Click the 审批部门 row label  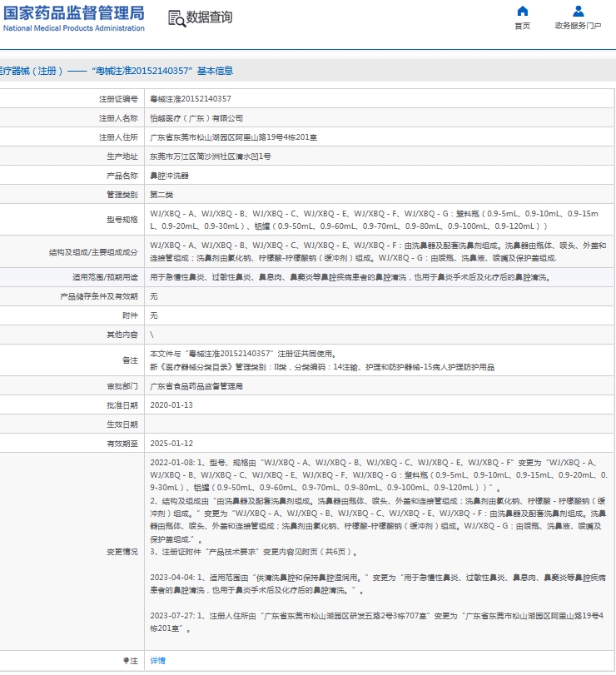122,386
